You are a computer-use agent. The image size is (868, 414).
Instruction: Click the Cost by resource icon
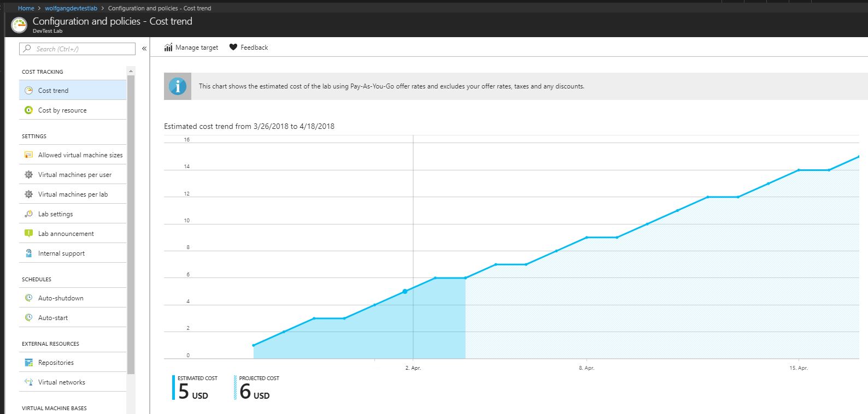pos(28,110)
